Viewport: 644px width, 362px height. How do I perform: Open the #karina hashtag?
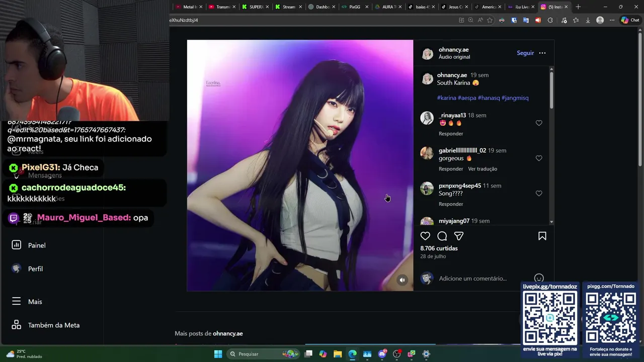pos(447,98)
